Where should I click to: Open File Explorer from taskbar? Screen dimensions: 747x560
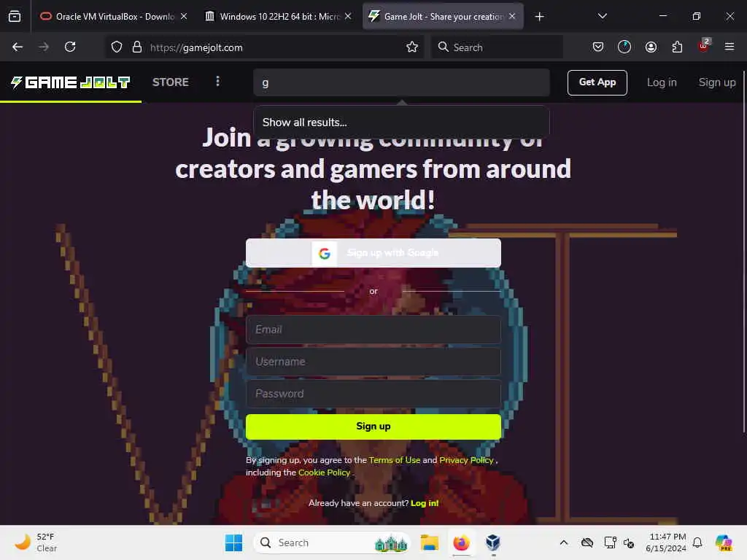pos(429,542)
